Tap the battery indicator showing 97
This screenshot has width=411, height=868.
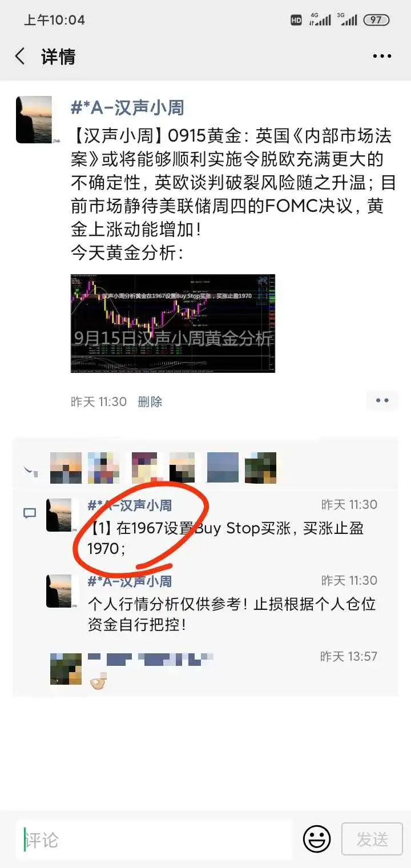pyautogui.click(x=376, y=20)
